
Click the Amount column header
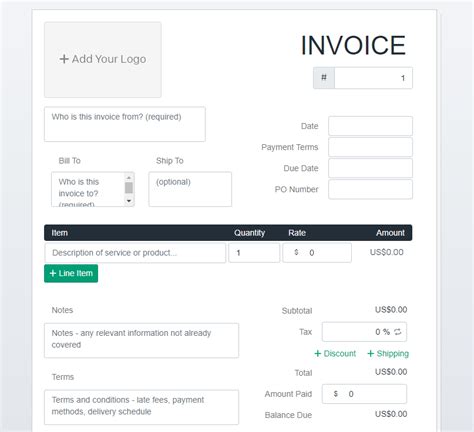(390, 233)
